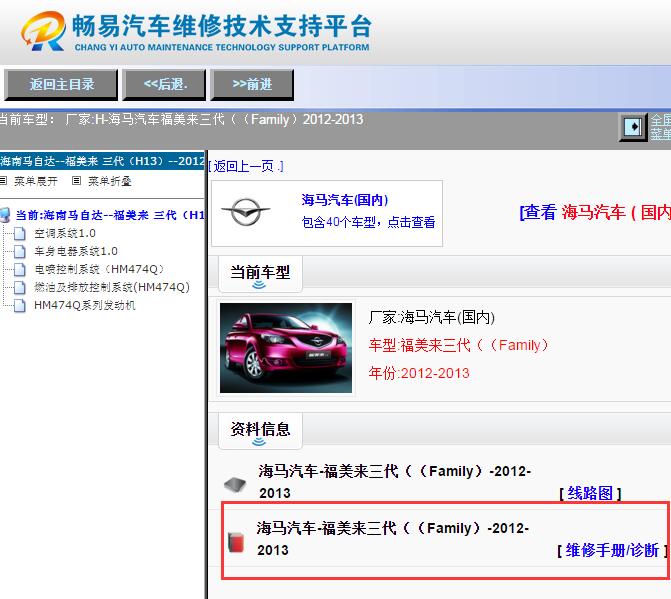Image resolution: width=671 pixels, height=599 pixels.
Task: Select the 海南马自达--福美来 三代 sidebar header
Action: click(102, 161)
